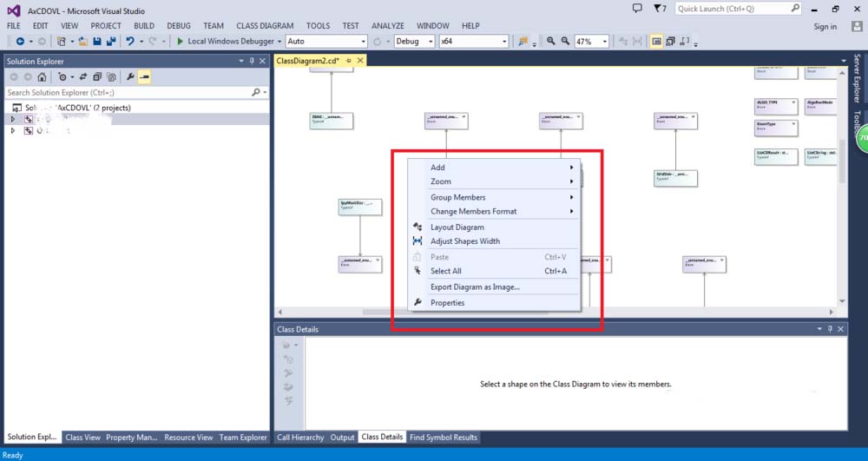
Task: Open the 47% zoom level dropdown
Action: [x=604, y=41]
